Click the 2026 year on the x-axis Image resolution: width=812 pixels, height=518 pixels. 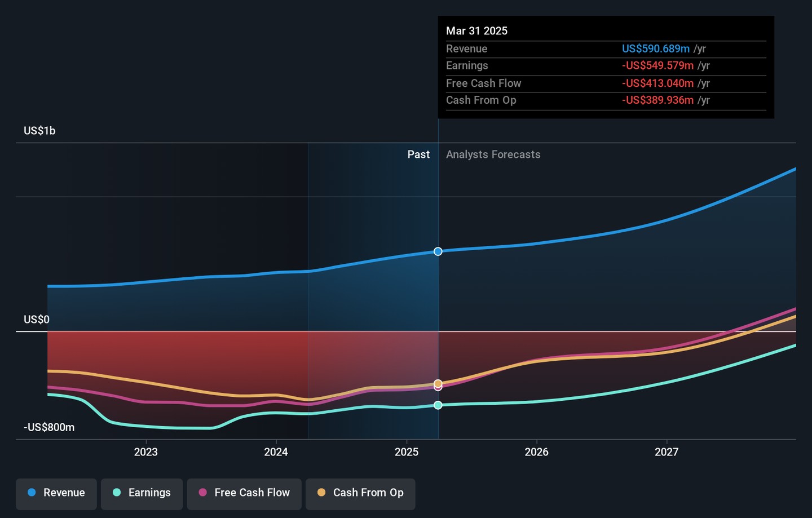[536, 452]
